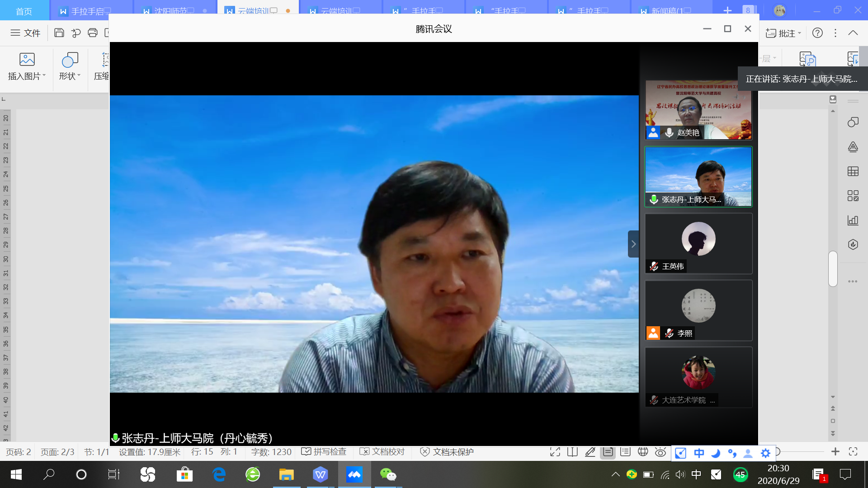This screenshot has height=488, width=868.
Task: Click the Document Proofreading button
Action: [x=382, y=452]
